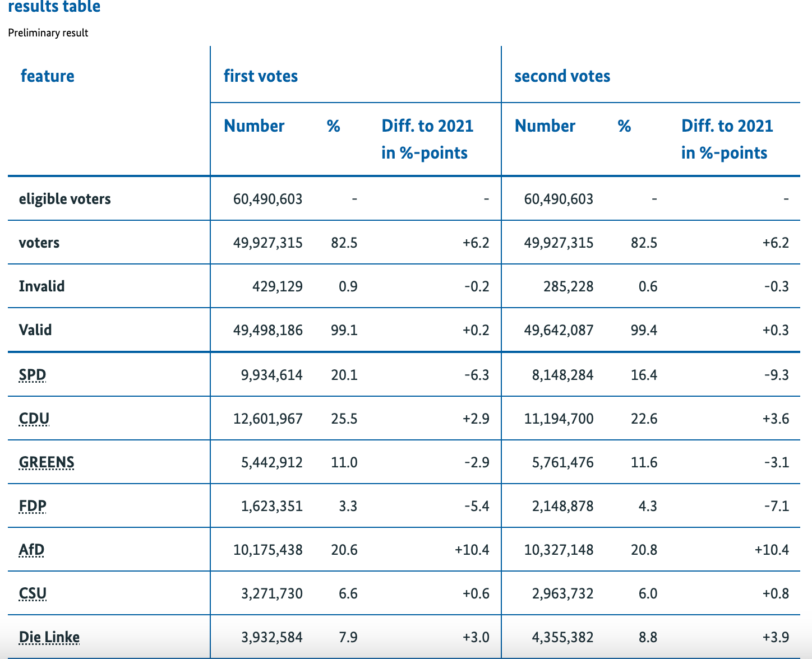This screenshot has width=812, height=659.
Task: Click the FDP party abbreviation
Action: click(33, 506)
